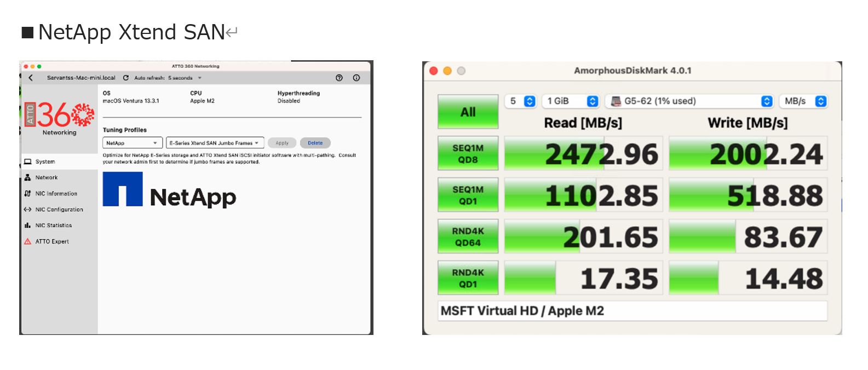Run the RND4K QD1 test
Screen dimensions: 868x370
pyautogui.click(x=468, y=278)
